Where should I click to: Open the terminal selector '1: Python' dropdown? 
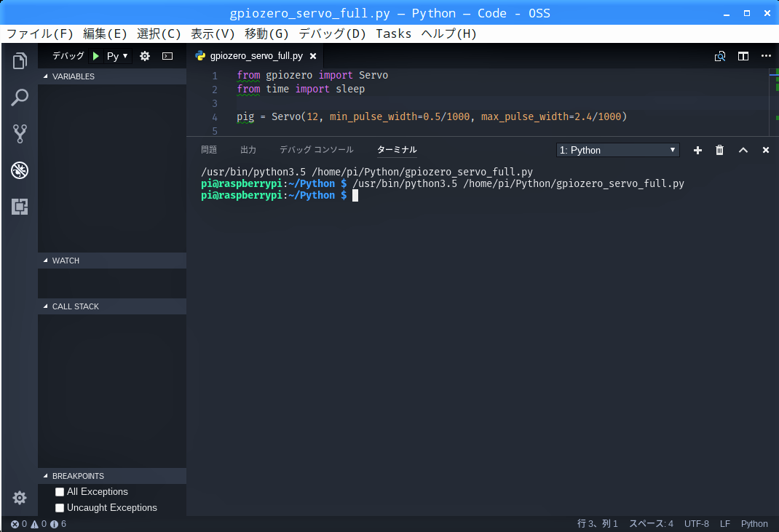tap(618, 150)
